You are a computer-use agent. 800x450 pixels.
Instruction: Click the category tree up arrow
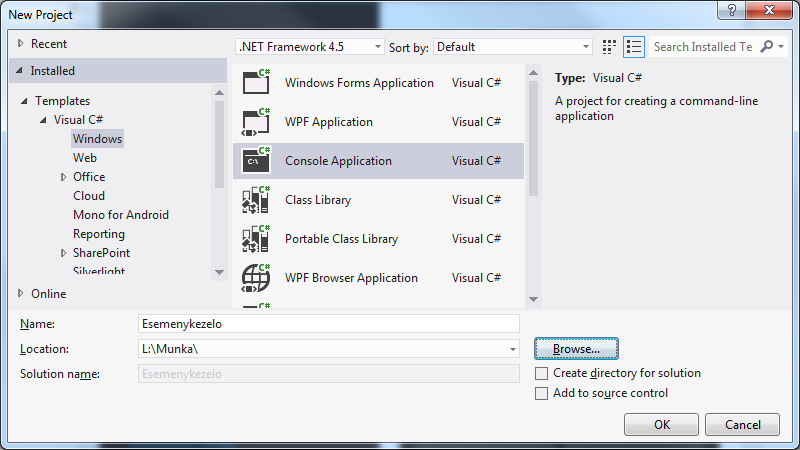click(219, 93)
